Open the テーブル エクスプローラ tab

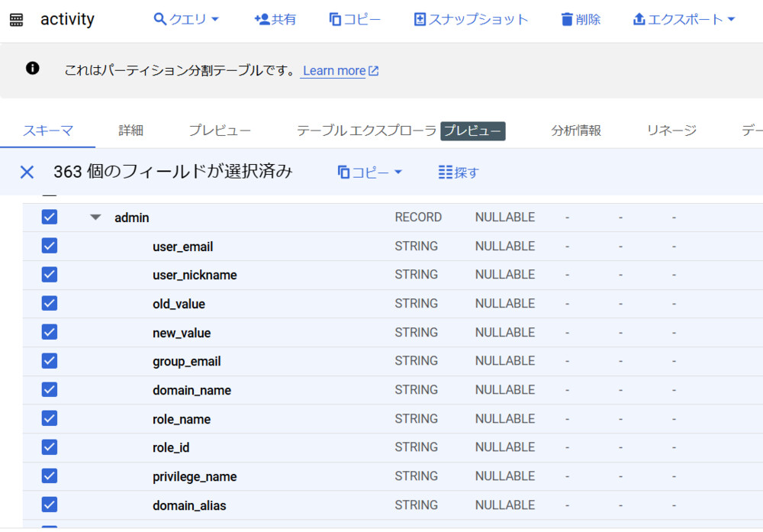[x=366, y=131]
